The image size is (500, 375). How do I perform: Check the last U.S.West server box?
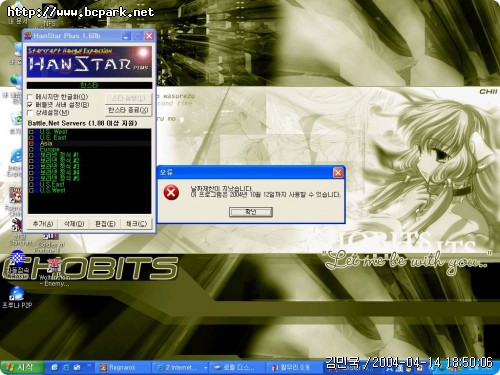tap(31, 190)
